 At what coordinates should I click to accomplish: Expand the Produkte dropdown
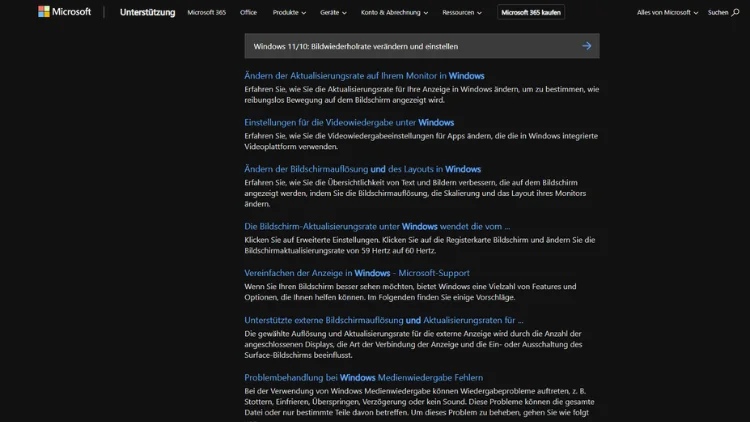[289, 12]
